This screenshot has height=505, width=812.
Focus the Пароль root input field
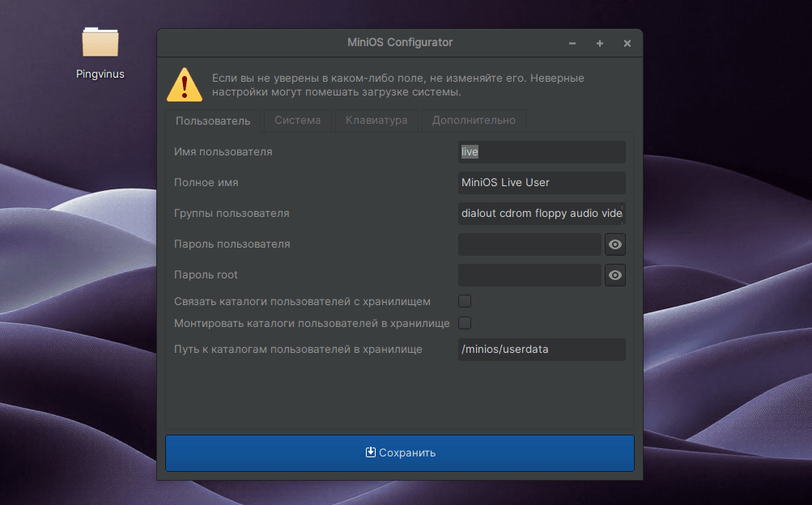click(529, 275)
